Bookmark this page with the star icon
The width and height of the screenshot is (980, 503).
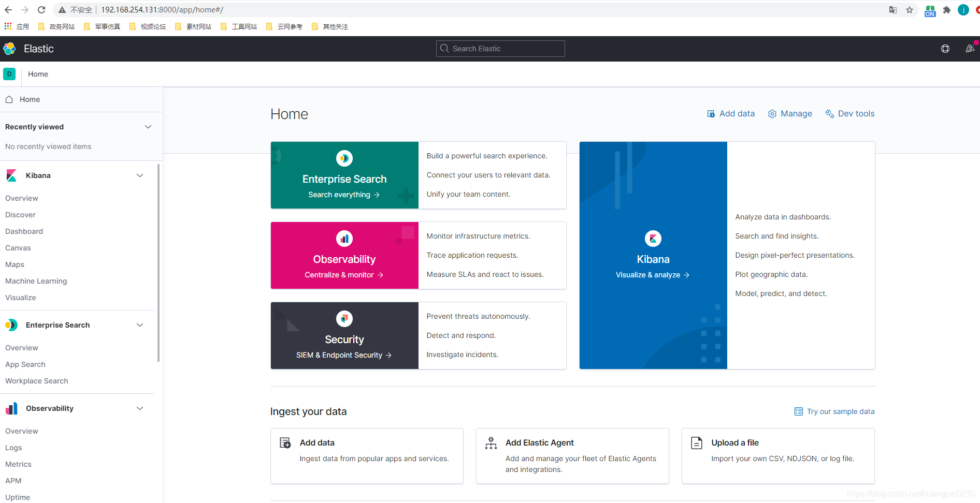click(910, 10)
